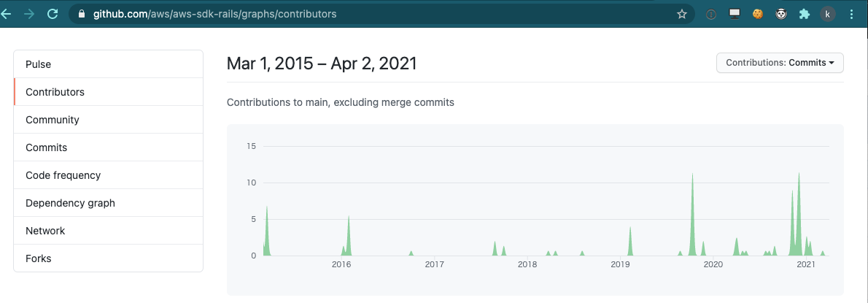The height and width of the screenshot is (303, 868).
Task: Show the Network graph
Action: click(x=109, y=231)
